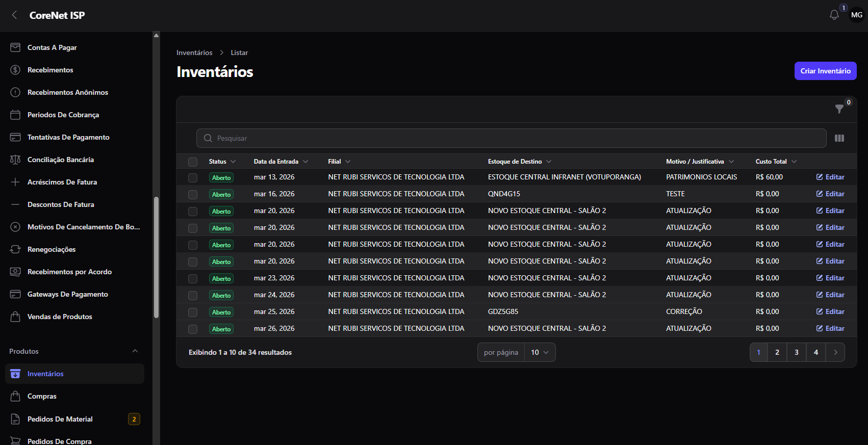868x445 pixels.
Task: Edit the CORREÇÃO inventory row
Action: pyautogui.click(x=830, y=311)
